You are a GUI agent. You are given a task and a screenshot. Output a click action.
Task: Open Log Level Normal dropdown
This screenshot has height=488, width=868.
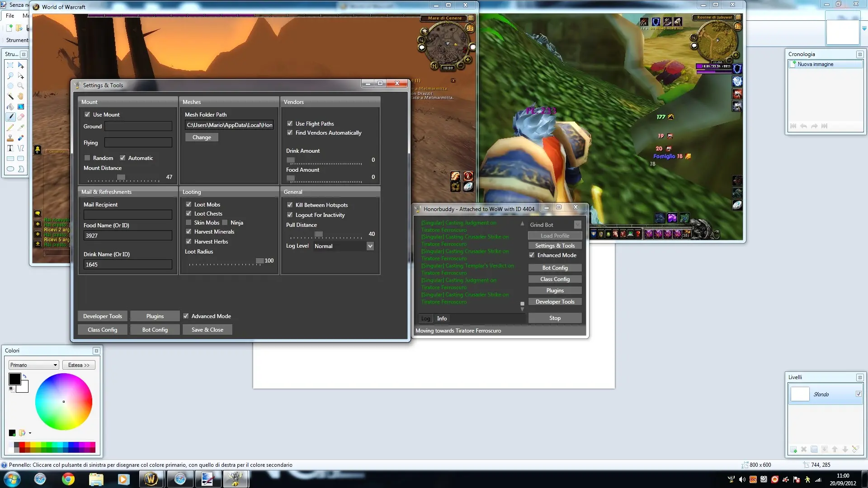(370, 246)
